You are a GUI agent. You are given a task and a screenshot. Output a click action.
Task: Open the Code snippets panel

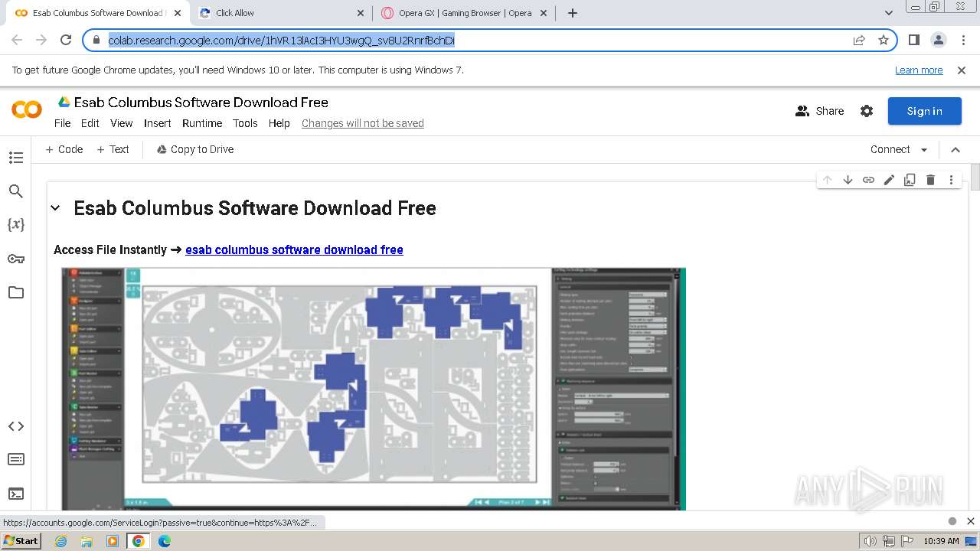15,426
